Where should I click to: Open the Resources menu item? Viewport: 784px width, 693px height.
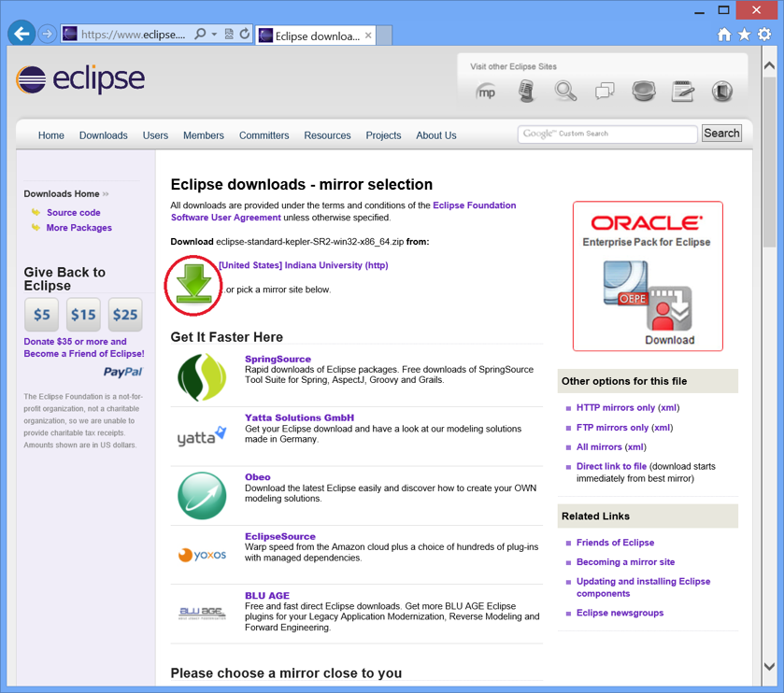pyautogui.click(x=327, y=135)
